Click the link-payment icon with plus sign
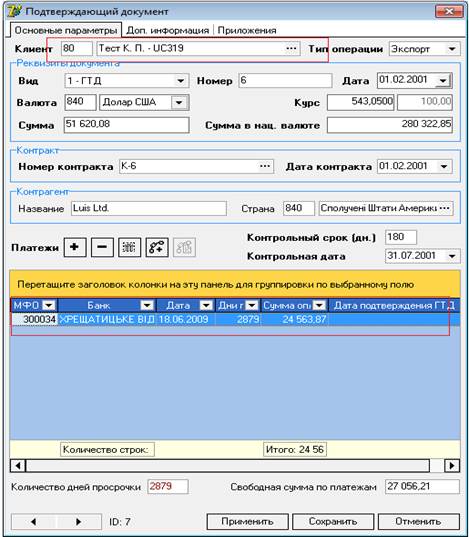This screenshot has height=537, width=469. (157, 247)
